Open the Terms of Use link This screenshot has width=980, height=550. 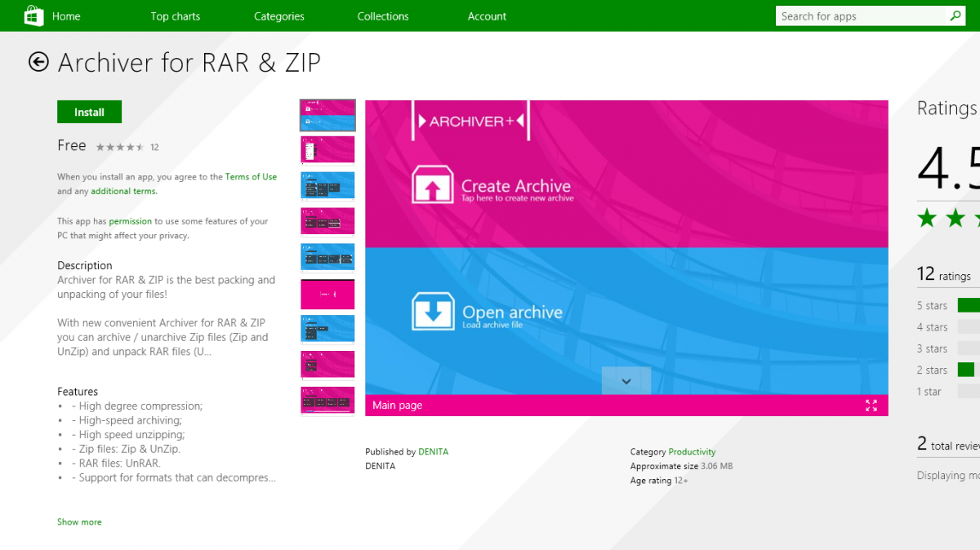(x=251, y=176)
